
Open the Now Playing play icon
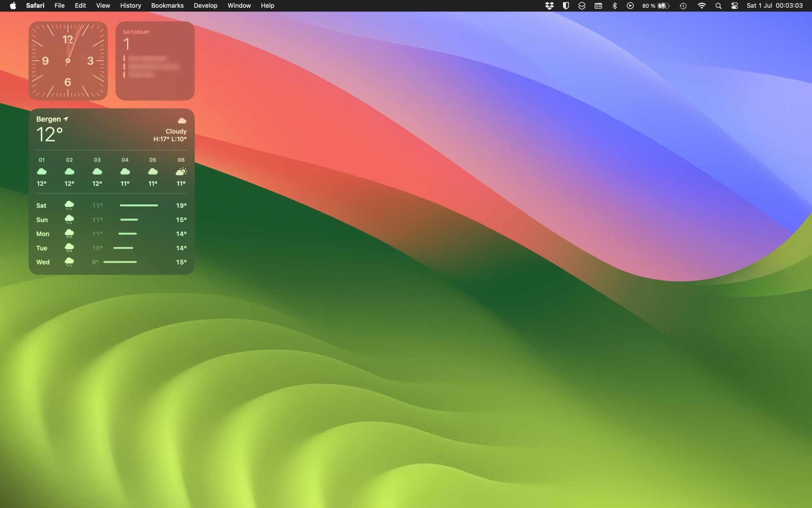coord(630,6)
